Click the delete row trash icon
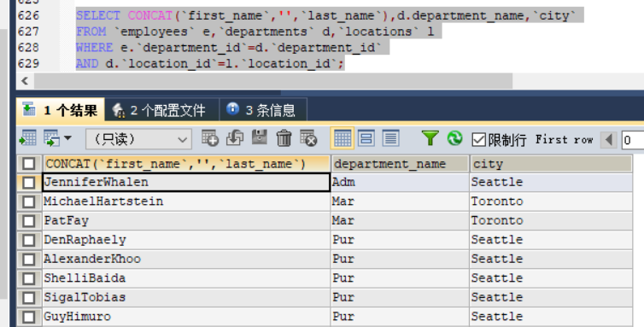644x327 pixels. tap(284, 138)
